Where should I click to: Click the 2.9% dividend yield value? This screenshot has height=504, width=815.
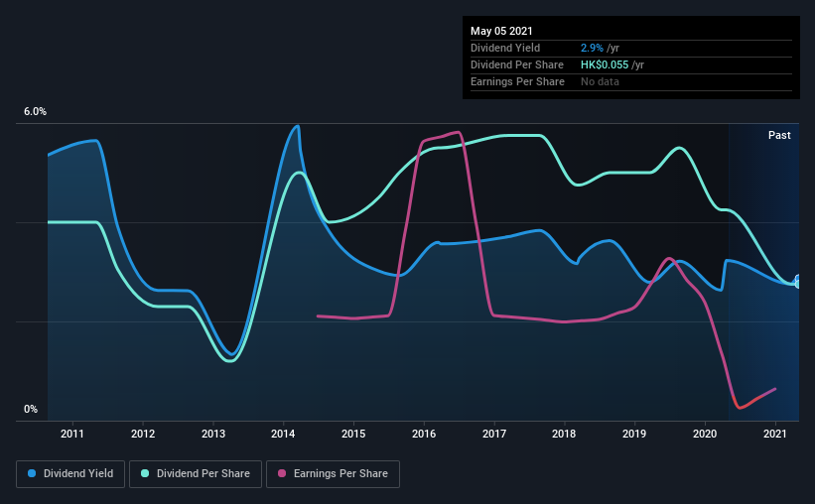592,48
